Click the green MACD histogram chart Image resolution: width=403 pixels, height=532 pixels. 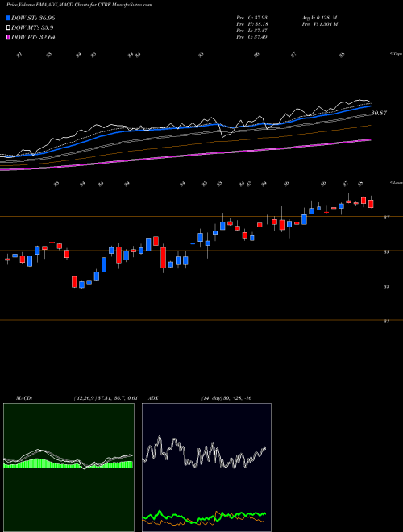[69, 468]
